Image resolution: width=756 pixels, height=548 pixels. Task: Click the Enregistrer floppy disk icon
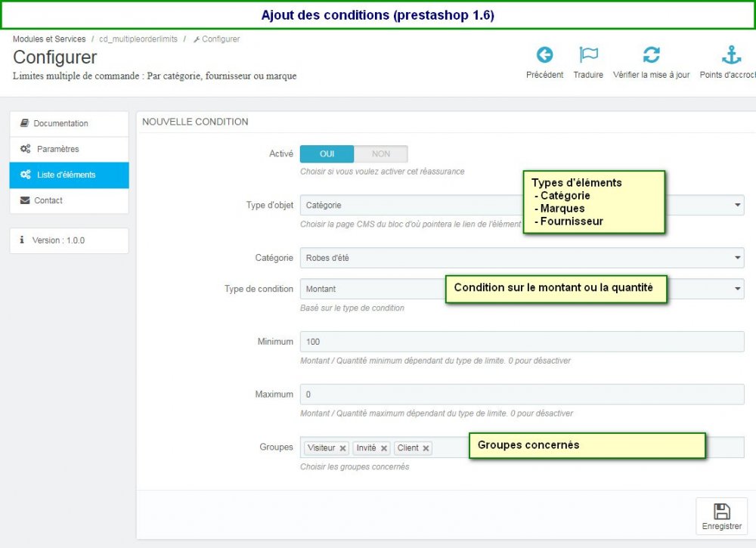tap(721, 512)
